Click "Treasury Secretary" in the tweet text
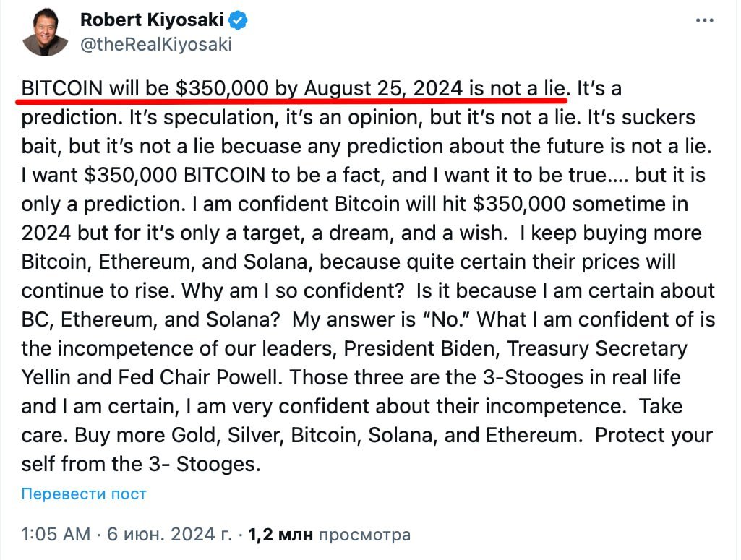The image size is (741, 560). 597,348
